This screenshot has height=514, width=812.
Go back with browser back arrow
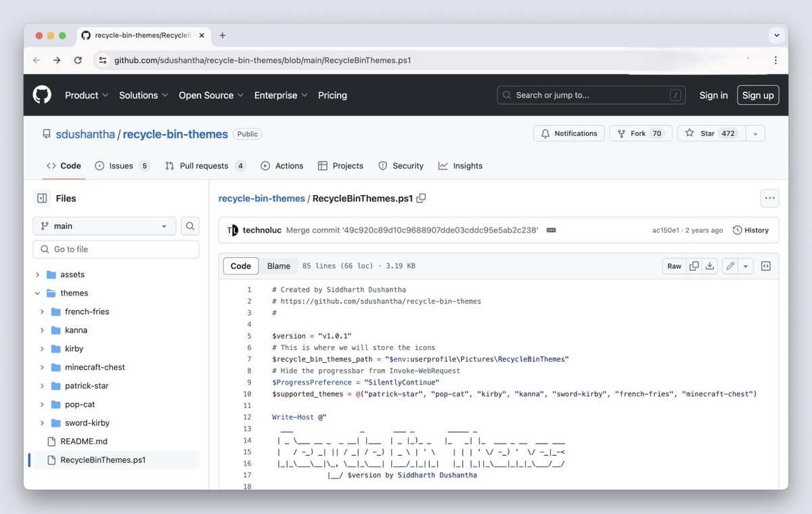coord(37,60)
